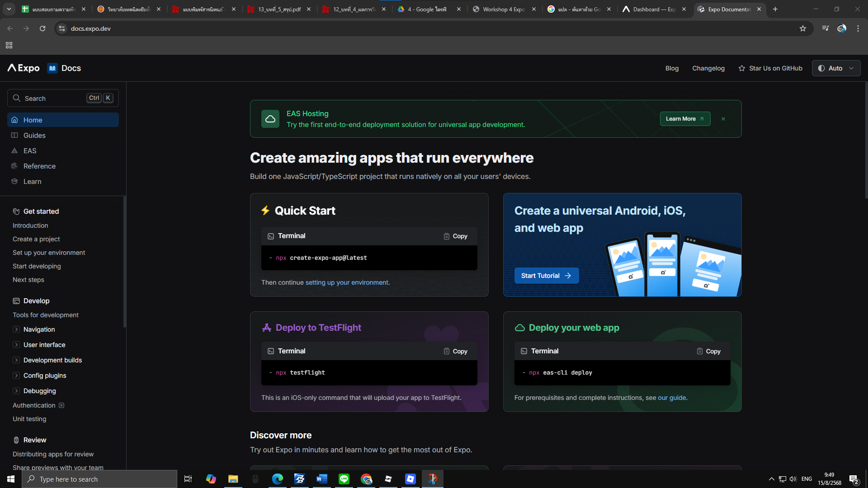Screen dimensions: 868x488
Task: Copy the eas-cli deploy command
Action: pyautogui.click(x=709, y=352)
